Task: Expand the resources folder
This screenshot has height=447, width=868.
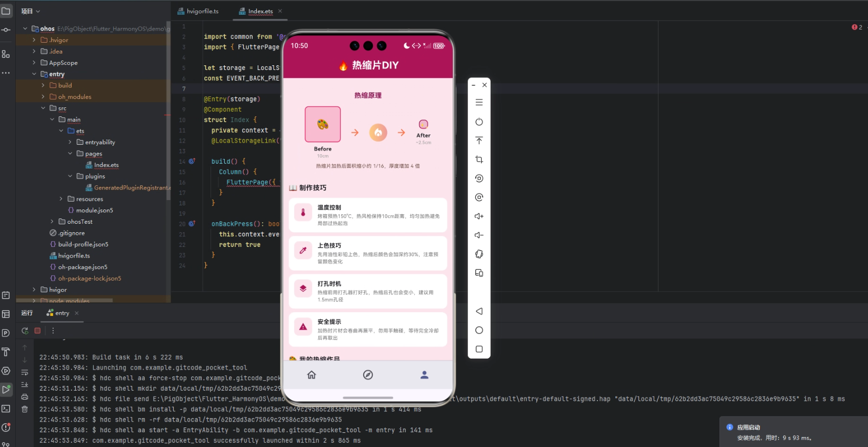Action: (61, 199)
